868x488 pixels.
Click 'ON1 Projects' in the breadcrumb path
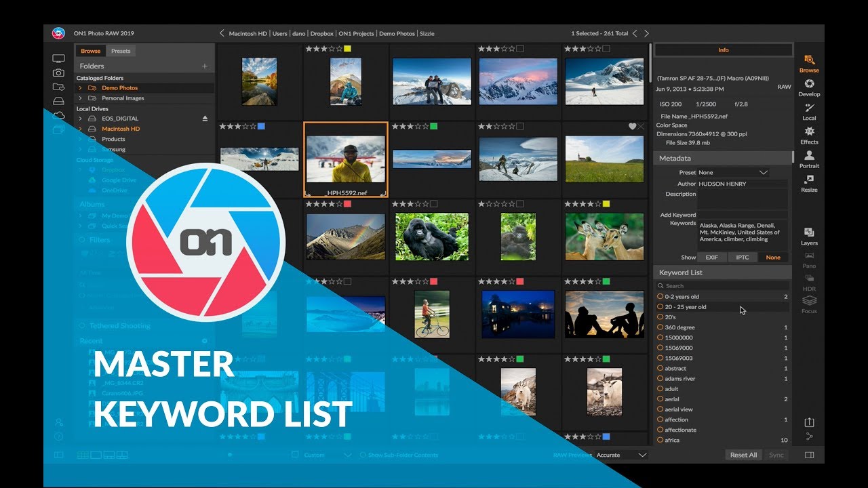[x=356, y=33]
